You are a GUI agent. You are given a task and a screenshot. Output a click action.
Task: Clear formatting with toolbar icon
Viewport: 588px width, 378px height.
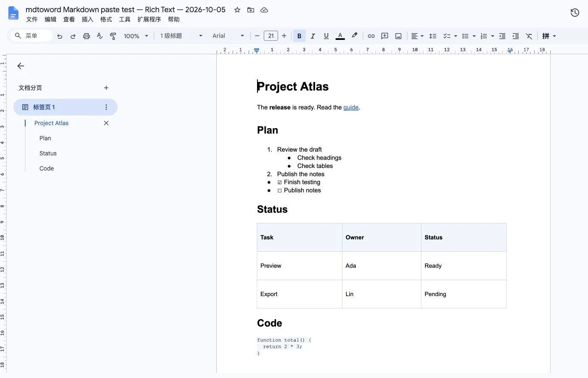(x=529, y=36)
